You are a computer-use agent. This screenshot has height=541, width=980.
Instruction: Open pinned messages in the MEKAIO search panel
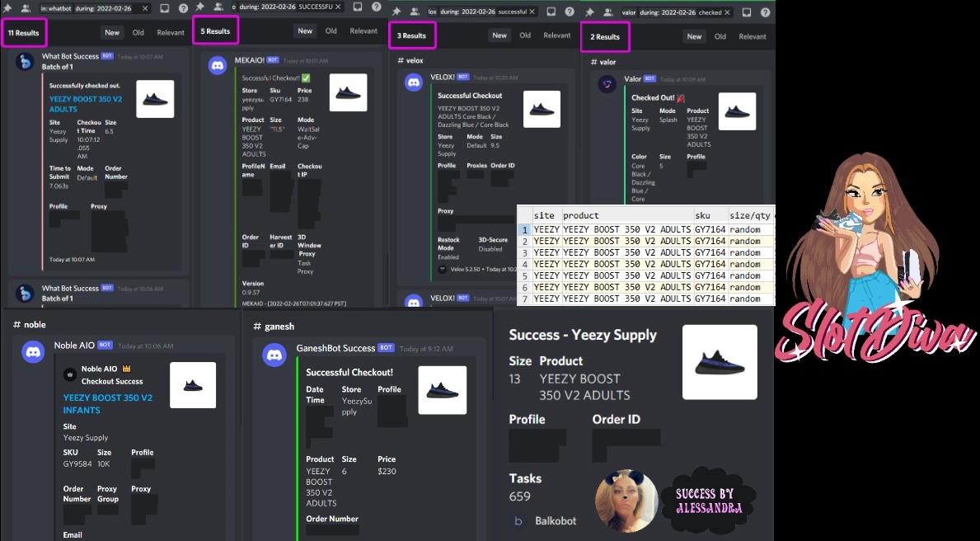point(200,7)
